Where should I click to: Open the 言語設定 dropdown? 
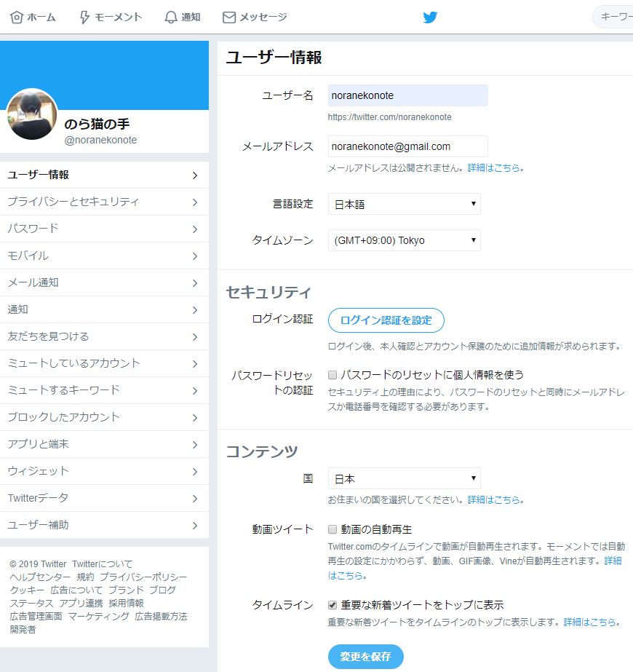click(405, 204)
